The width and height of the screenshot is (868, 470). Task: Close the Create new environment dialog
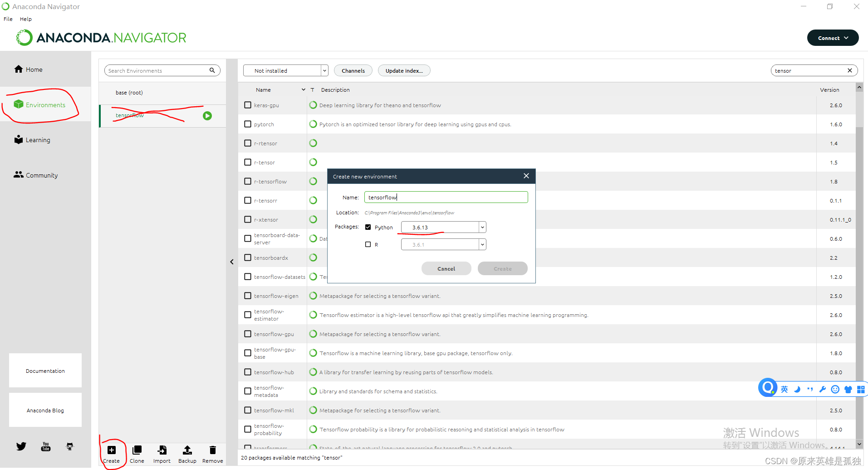[x=526, y=176]
